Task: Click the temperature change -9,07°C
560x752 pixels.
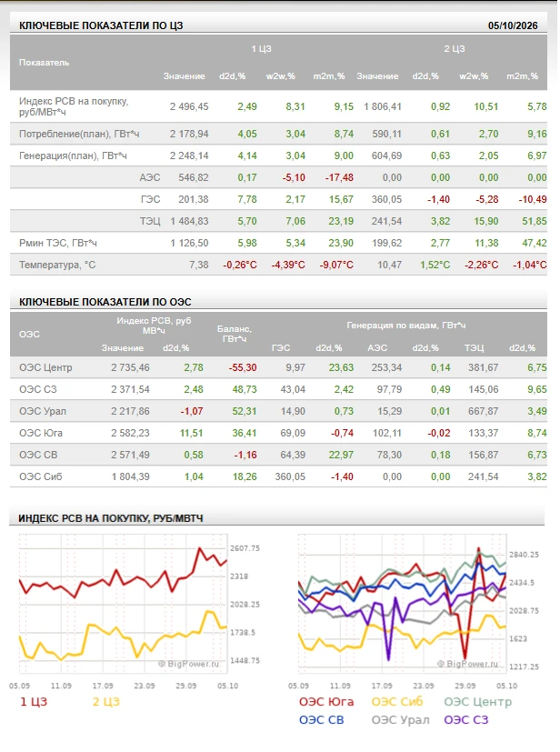Action: pos(336,265)
